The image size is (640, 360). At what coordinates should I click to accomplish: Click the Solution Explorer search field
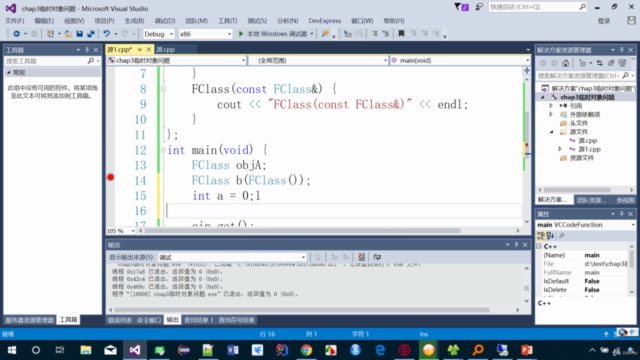586,76
